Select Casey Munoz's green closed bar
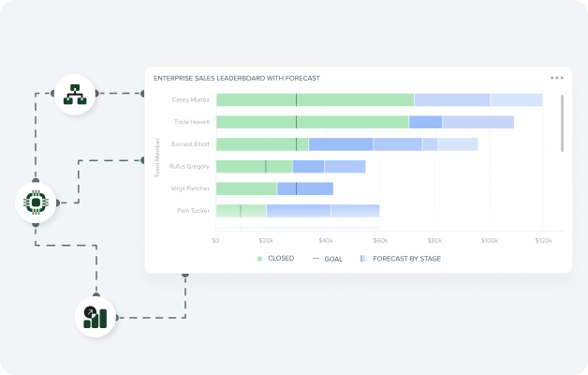 (x=314, y=99)
